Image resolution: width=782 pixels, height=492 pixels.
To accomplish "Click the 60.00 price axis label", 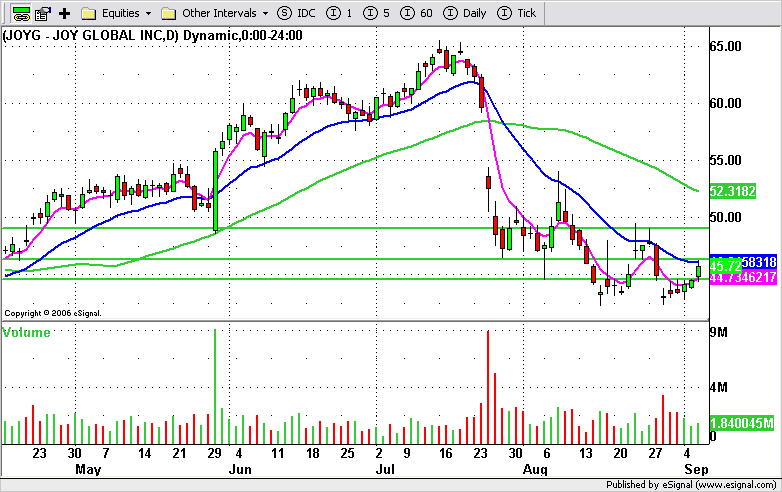I will click(726, 103).
